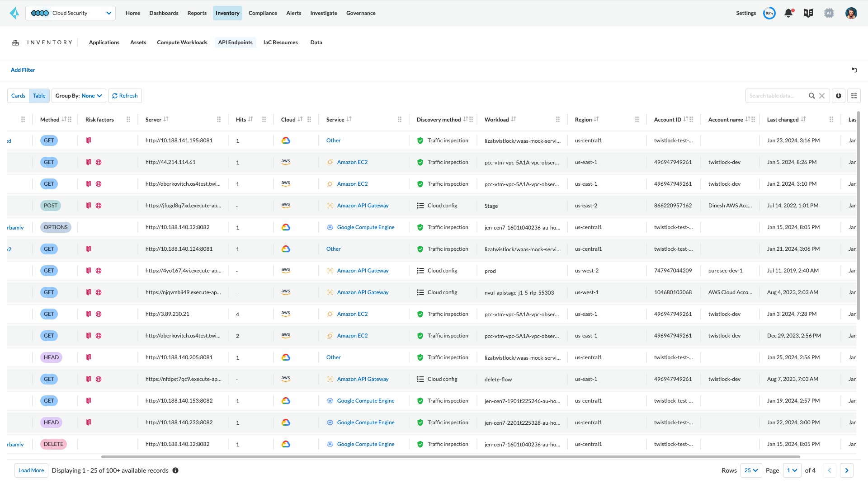Click the export table data icon
The height and width of the screenshot is (488, 868).
(838, 96)
